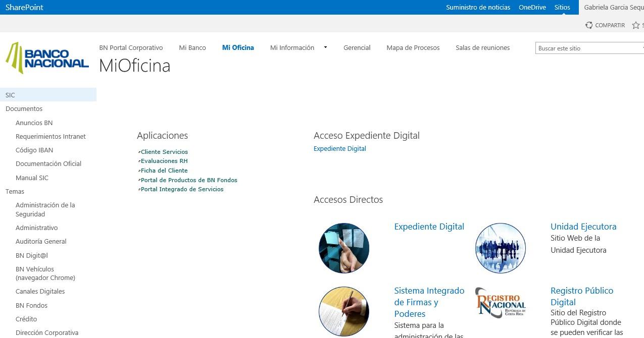This screenshot has width=644, height=338.
Task: Click the MiOficina page title
Action: point(134,66)
